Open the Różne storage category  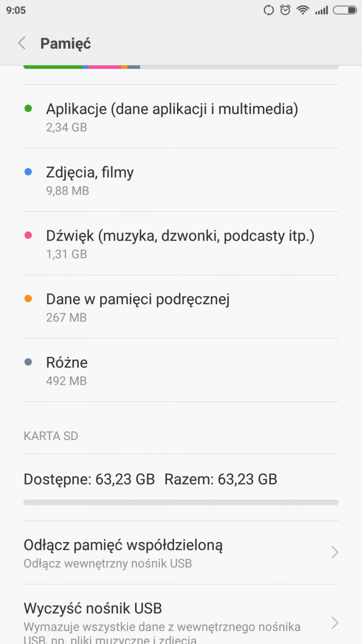(67, 370)
